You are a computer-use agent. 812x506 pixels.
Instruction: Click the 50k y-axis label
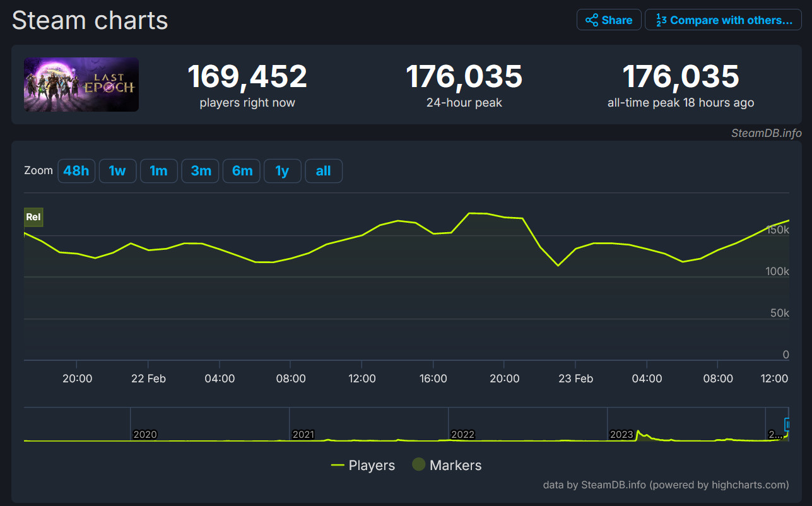point(780,313)
